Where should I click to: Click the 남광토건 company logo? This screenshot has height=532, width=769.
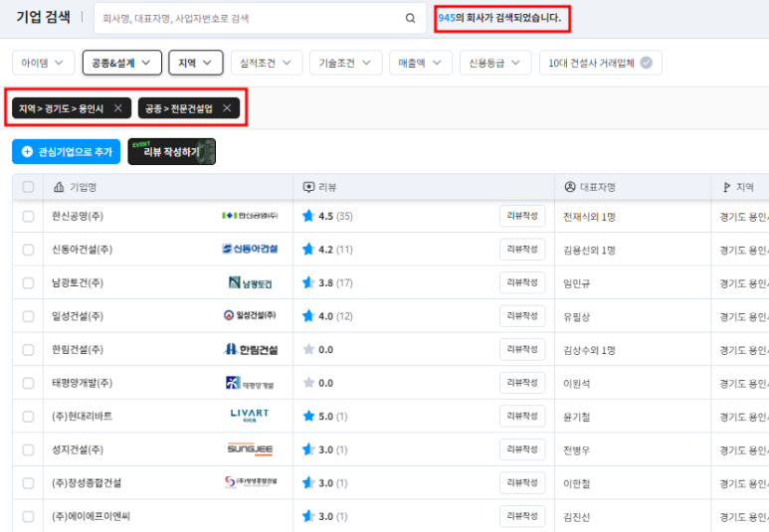[250, 283]
